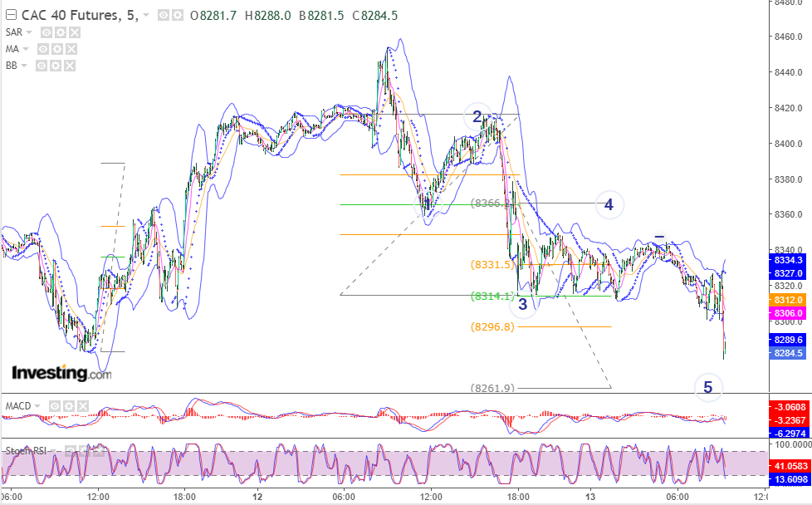Click the Fibonacci level label (8314.1)
812x505 pixels.
point(492,297)
